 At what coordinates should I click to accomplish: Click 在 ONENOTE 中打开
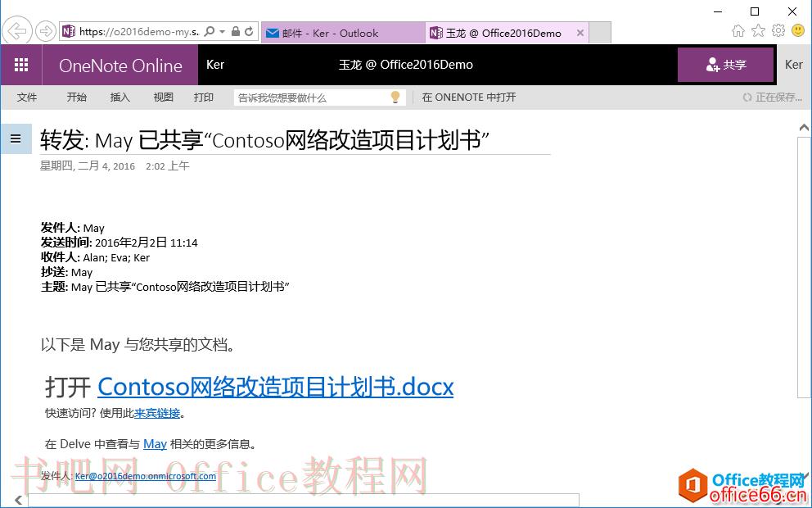(x=469, y=98)
